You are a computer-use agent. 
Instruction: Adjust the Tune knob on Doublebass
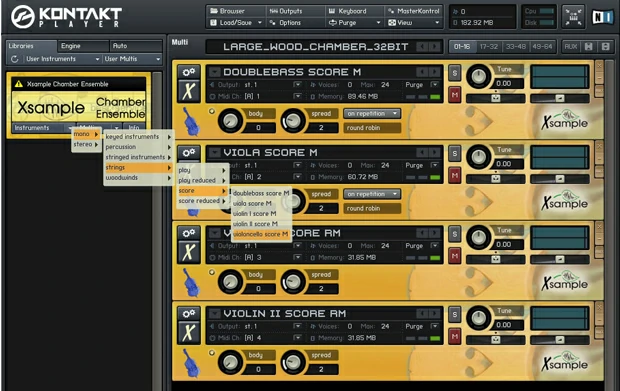[479, 76]
